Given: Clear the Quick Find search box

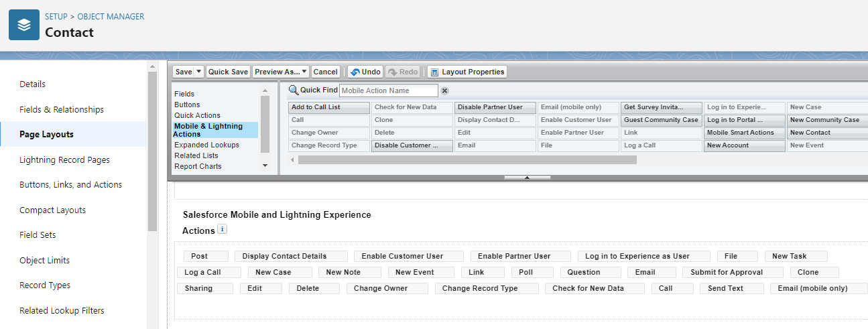Looking at the screenshot, I should click(x=444, y=90).
